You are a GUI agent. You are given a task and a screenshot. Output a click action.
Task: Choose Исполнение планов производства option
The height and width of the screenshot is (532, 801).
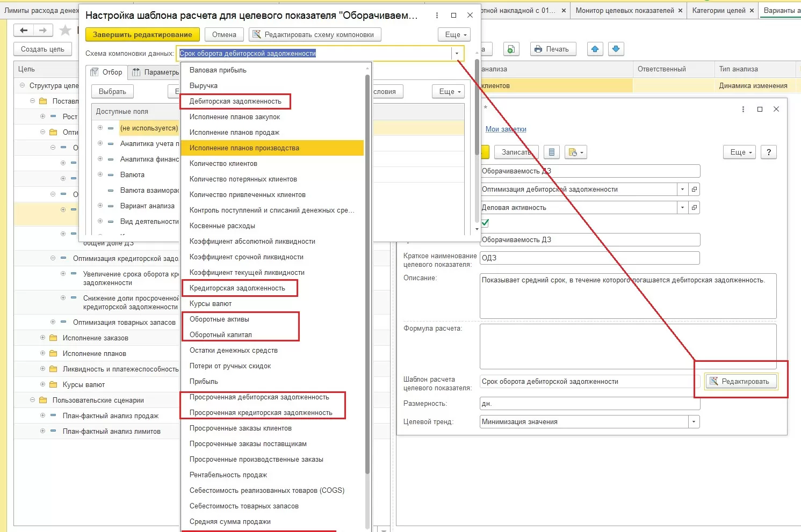[272, 148]
